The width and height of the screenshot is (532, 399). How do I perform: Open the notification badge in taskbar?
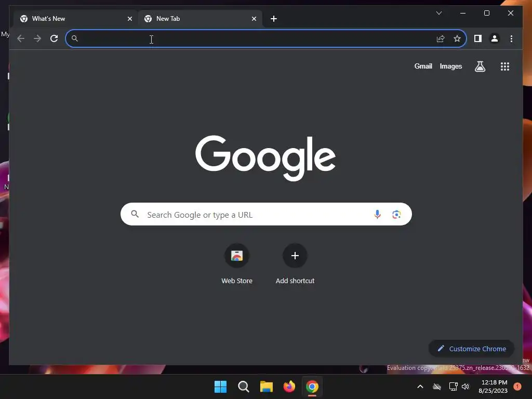pos(517,387)
